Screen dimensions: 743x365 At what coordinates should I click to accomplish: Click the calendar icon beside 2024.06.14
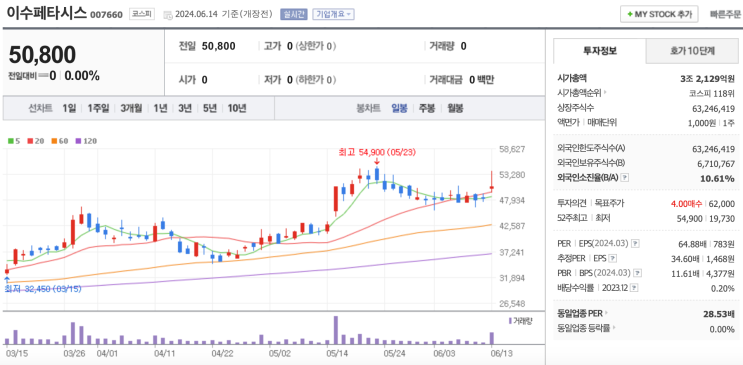(x=168, y=15)
